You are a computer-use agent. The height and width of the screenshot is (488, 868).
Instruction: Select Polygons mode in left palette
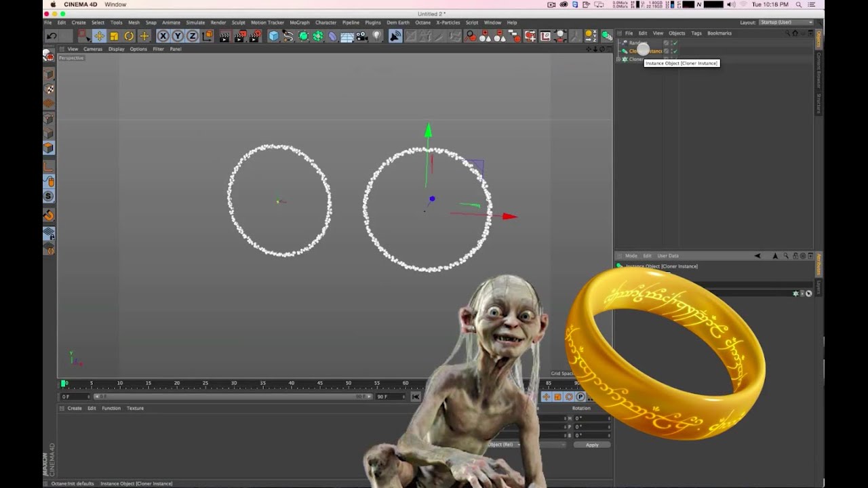point(49,148)
